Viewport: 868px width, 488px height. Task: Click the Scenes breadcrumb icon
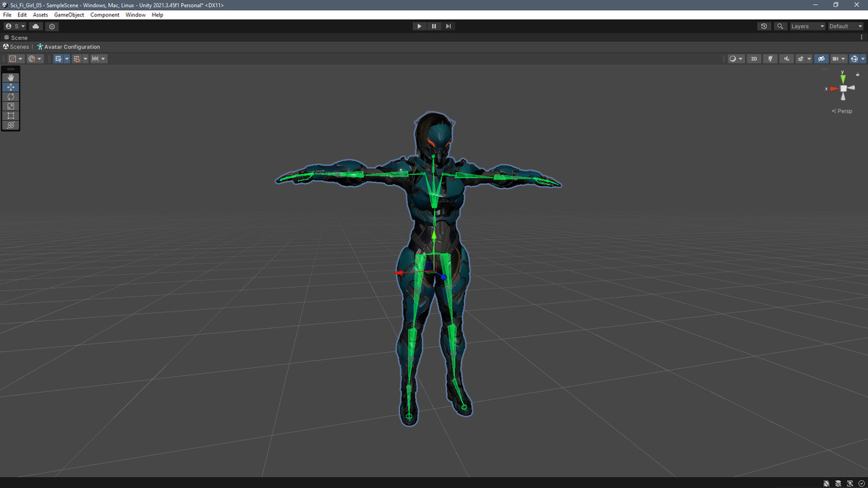(x=6, y=46)
